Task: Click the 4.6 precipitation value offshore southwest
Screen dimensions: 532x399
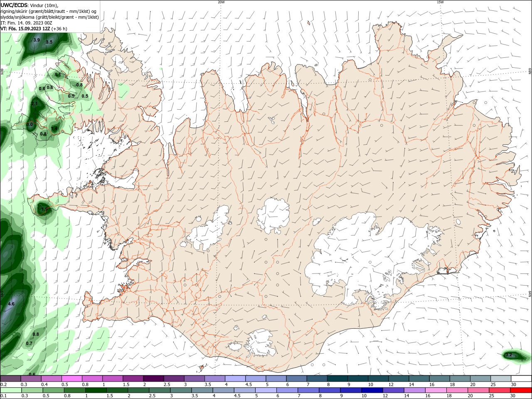Action: [x=11, y=304]
